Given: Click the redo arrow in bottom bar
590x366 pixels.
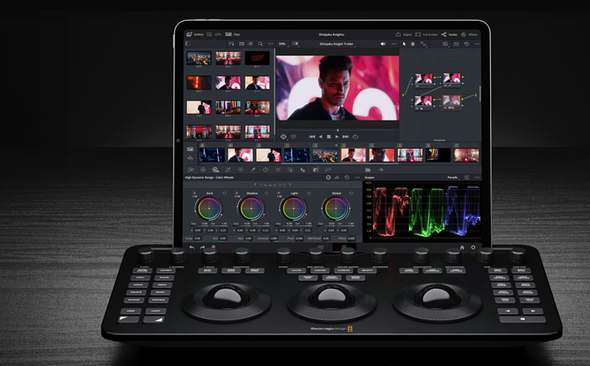Looking at the screenshot, I should coord(202,248).
